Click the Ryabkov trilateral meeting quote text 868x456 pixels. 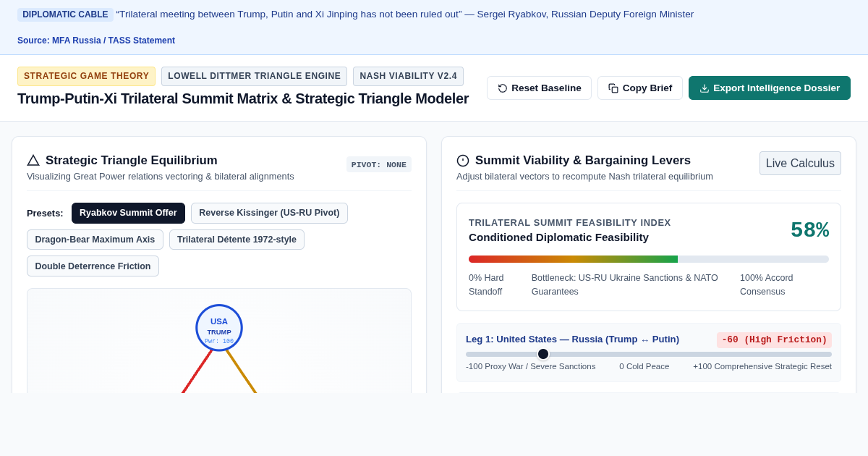[405, 14]
